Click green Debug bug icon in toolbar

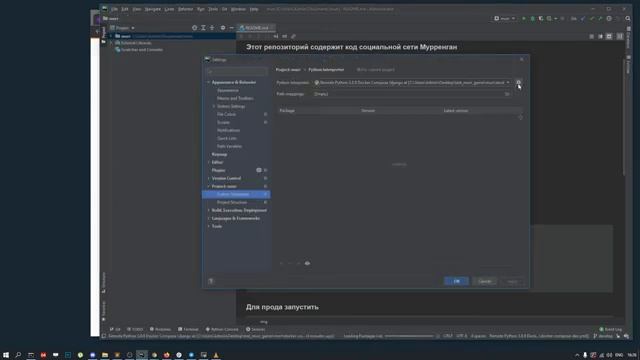(532, 18)
